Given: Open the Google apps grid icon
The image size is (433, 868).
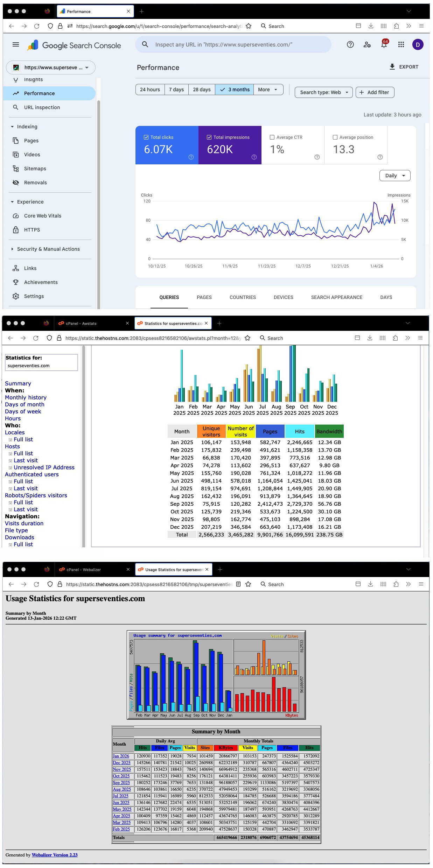Looking at the screenshot, I should coord(401,44).
